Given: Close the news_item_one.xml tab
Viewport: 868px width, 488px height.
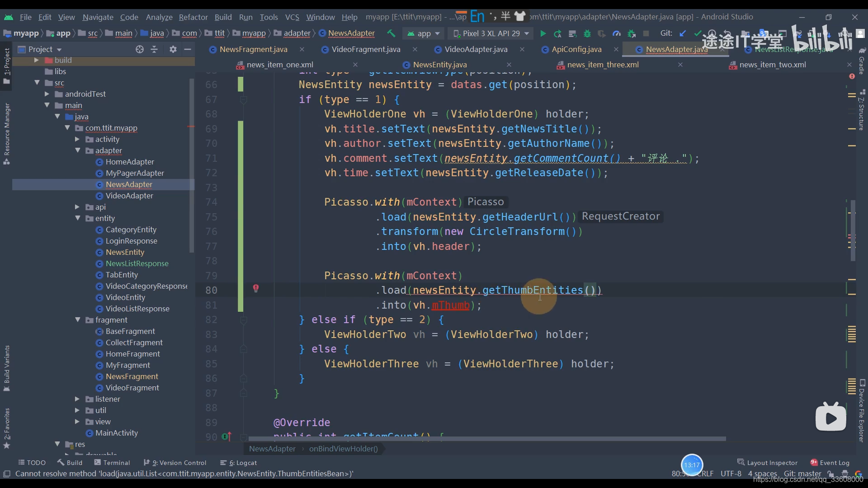Looking at the screenshot, I should [x=355, y=65].
